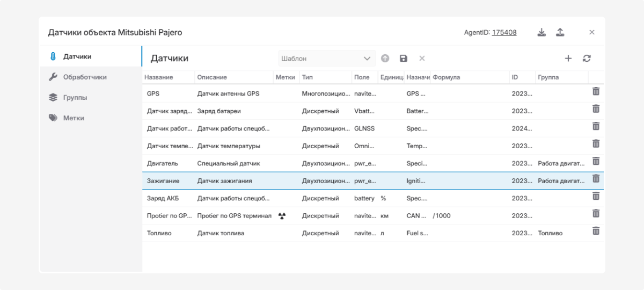Select the Двигатель sensor row
Viewport: 644px width, 290px height.
163,163
